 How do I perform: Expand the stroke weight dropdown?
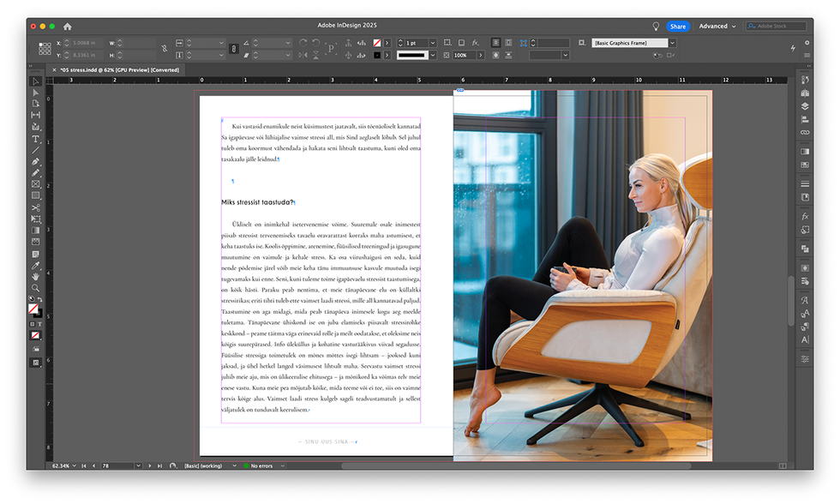[433, 43]
